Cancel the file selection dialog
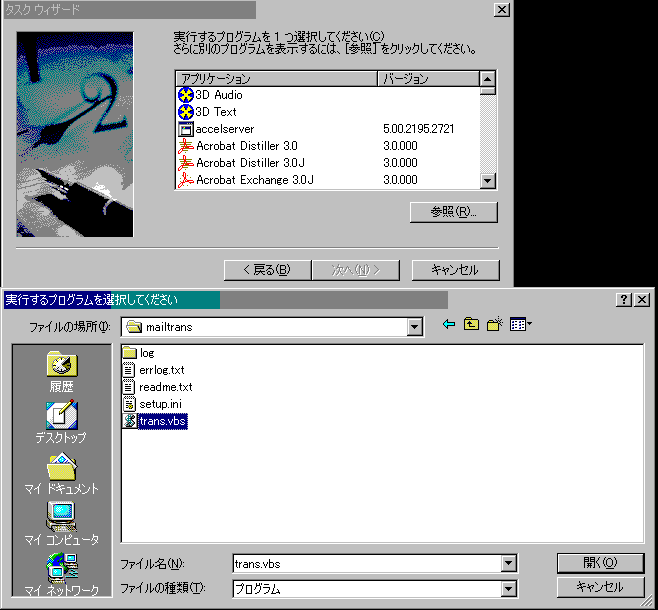The image size is (658, 610). pyautogui.click(x=600, y=587)
